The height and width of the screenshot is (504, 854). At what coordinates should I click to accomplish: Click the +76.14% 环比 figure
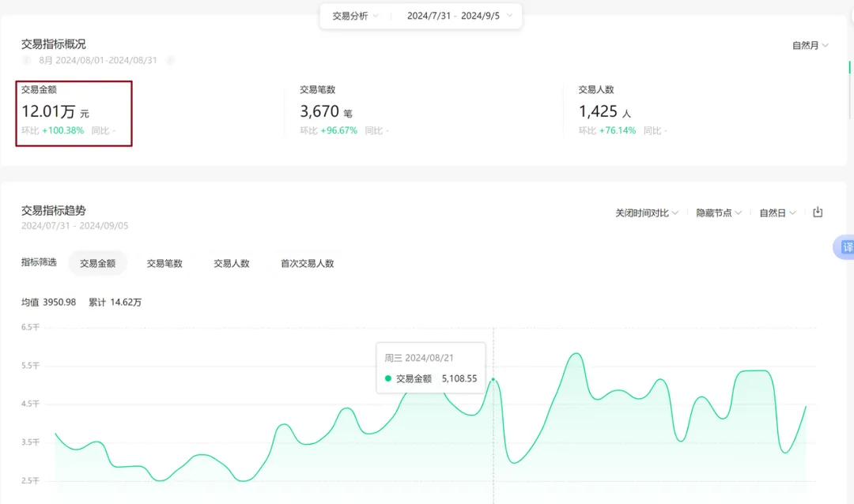coord(618,130)
